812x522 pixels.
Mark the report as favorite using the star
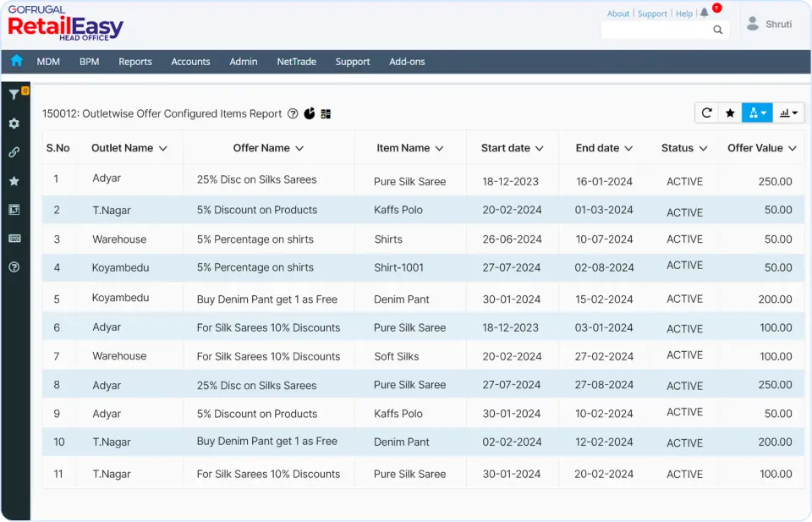coord(729,112)
